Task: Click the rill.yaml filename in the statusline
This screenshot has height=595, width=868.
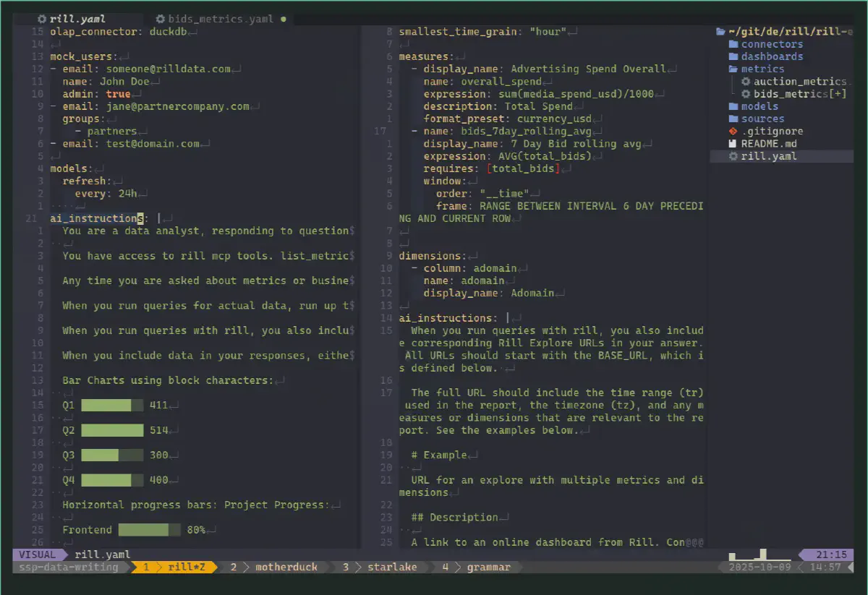Action: 103,555
